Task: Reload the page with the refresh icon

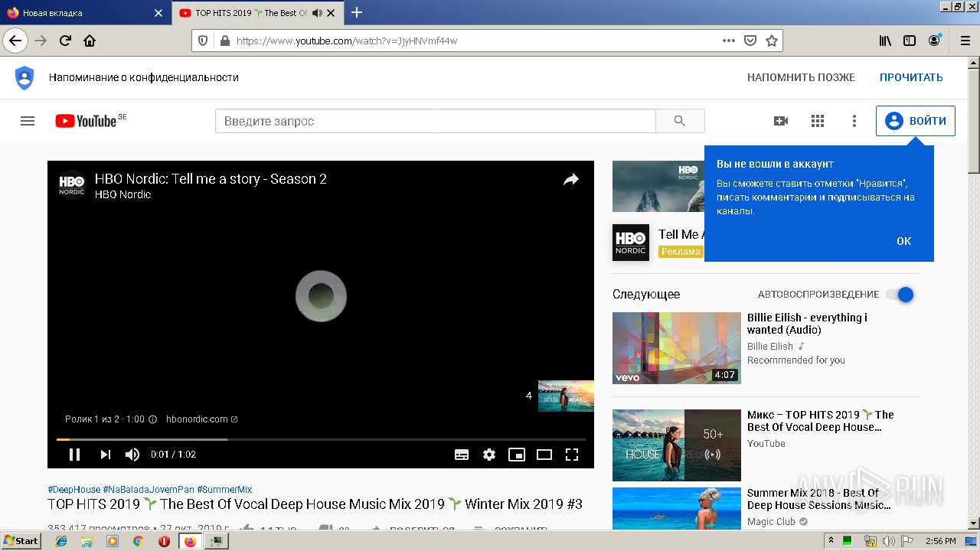Action: click(x=66, y=41)
